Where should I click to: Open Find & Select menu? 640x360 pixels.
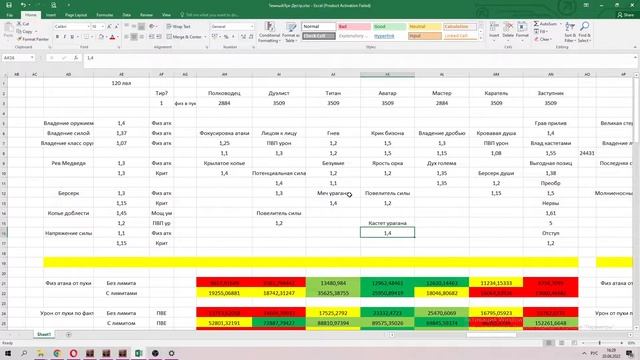click(584, 32)
